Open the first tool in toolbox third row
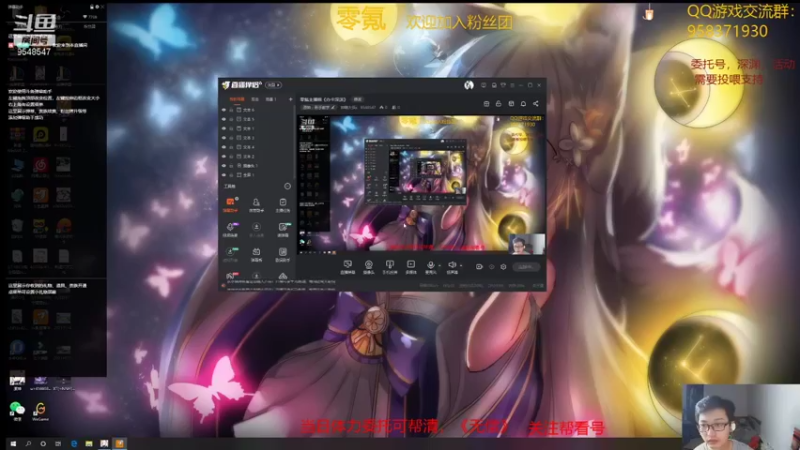800x450 pixels. [230, 254]
